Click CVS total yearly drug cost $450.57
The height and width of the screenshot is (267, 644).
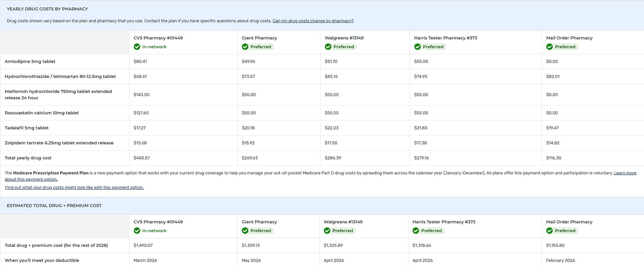tap(142, 158)
